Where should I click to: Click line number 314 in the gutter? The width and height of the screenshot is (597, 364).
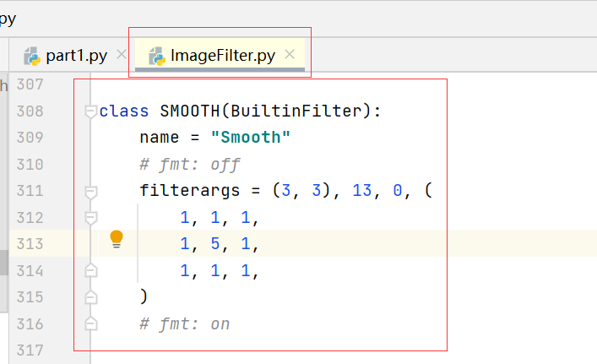(x=30, y=271)
